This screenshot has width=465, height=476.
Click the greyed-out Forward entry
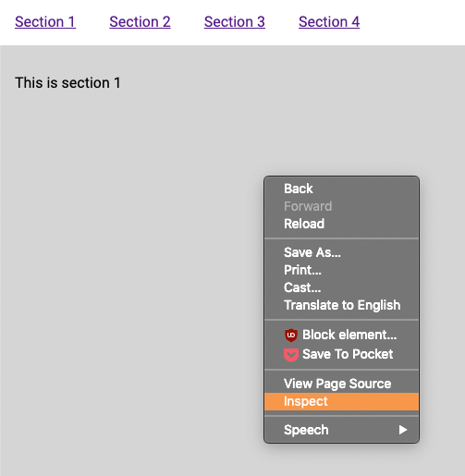point(341,206)
